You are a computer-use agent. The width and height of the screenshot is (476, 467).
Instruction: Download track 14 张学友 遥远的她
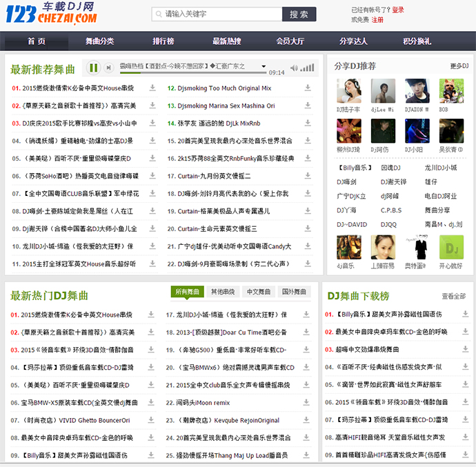pyautogui.click(x=308, y=123)
